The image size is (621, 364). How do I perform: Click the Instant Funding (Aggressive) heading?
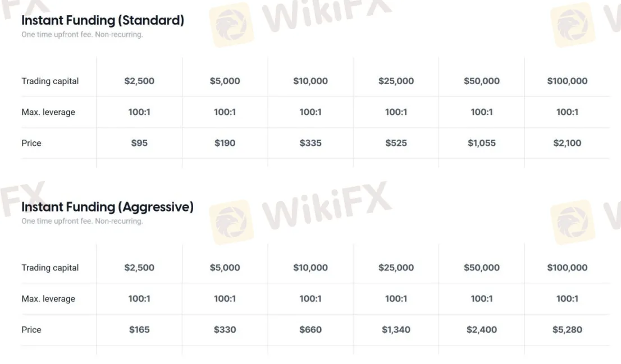(107, 207)
